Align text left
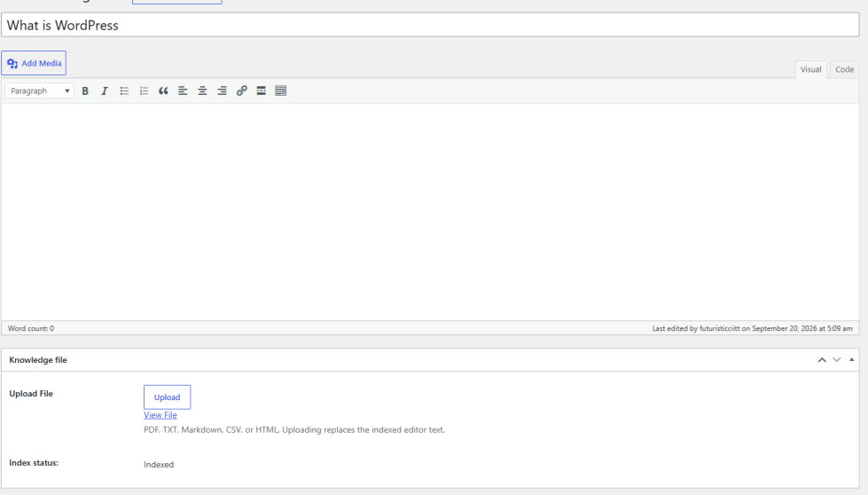Viewport: 868px width, 495px height. pyautogui.click(x=183, y=90)
